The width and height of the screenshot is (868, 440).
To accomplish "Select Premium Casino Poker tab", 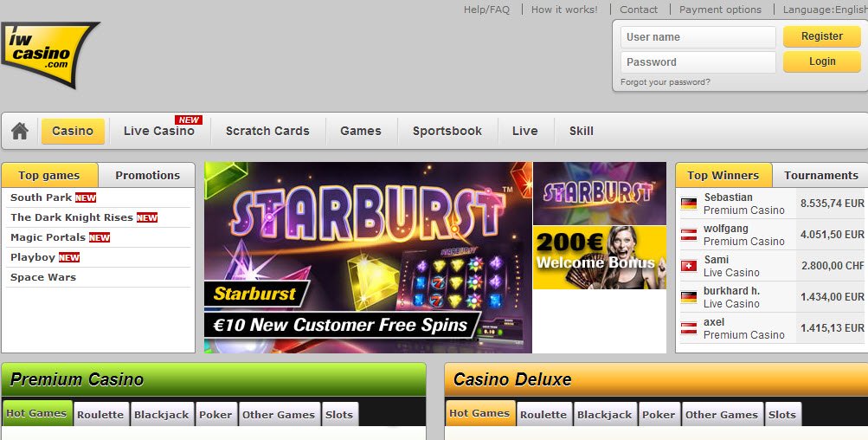I will click(215, 415).
